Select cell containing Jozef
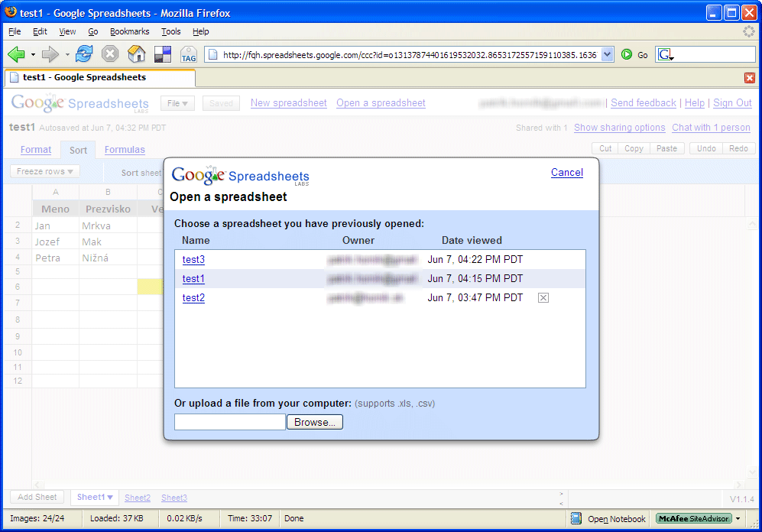Viewport: 762px width, 532px height. 55,242
